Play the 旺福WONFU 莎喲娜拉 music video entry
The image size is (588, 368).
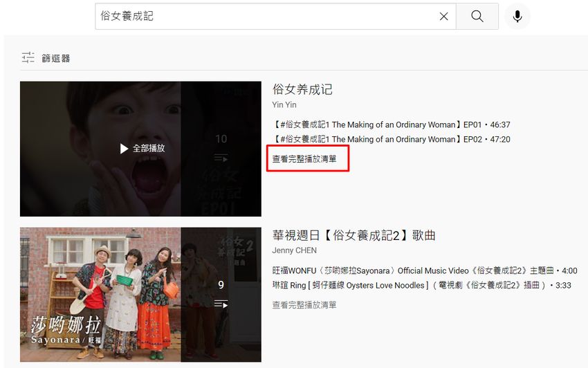tap(424, 270)
